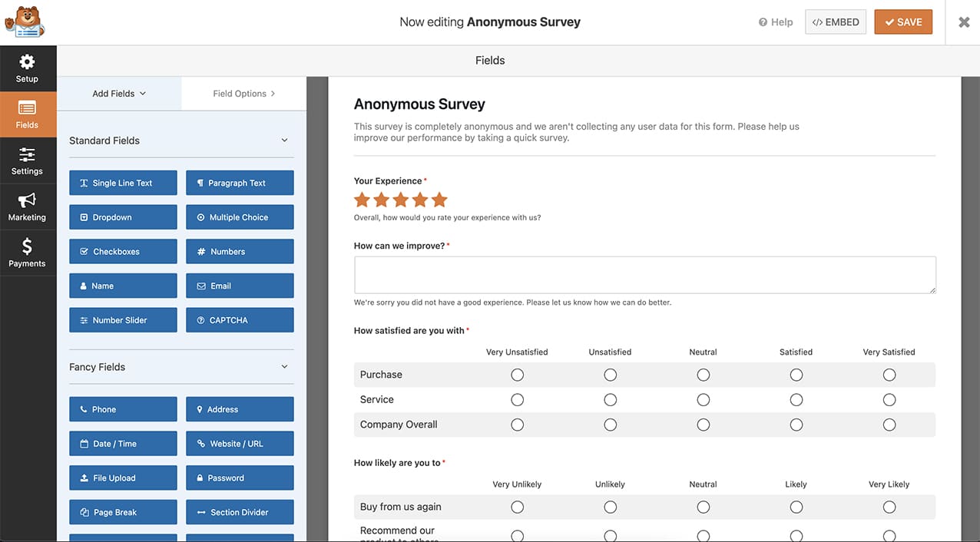Click the How can we improve text area
Screen dimensions: 980x542
click(x=644, y=275)
